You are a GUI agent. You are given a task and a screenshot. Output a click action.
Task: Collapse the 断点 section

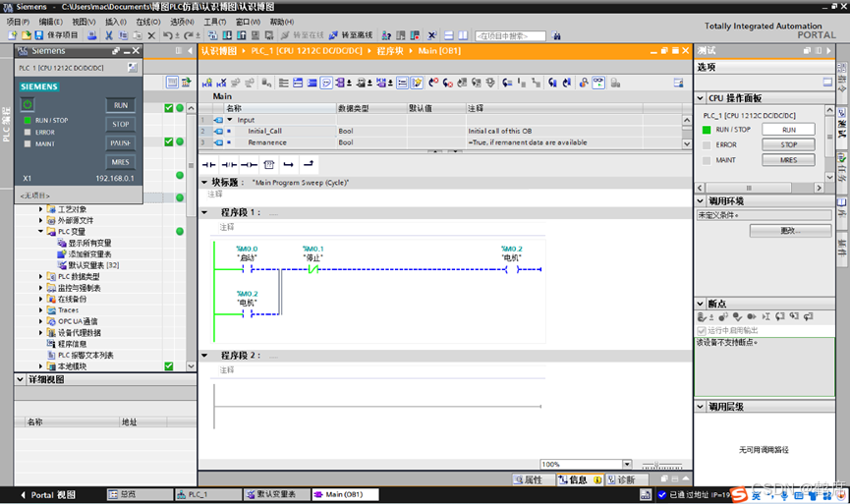tap(701, 304)
